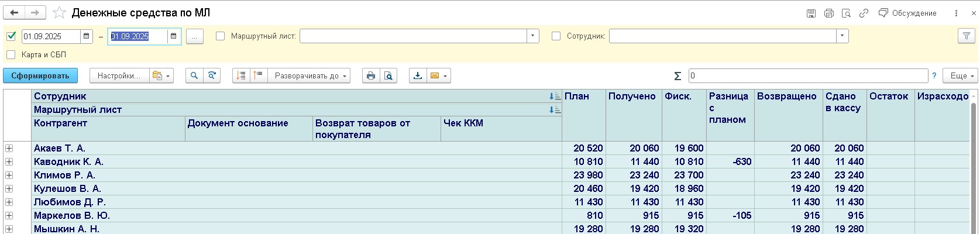The image size is (980, 234).
Task: Click the magnifier find icon in toolbar
Action: (194, 75)
